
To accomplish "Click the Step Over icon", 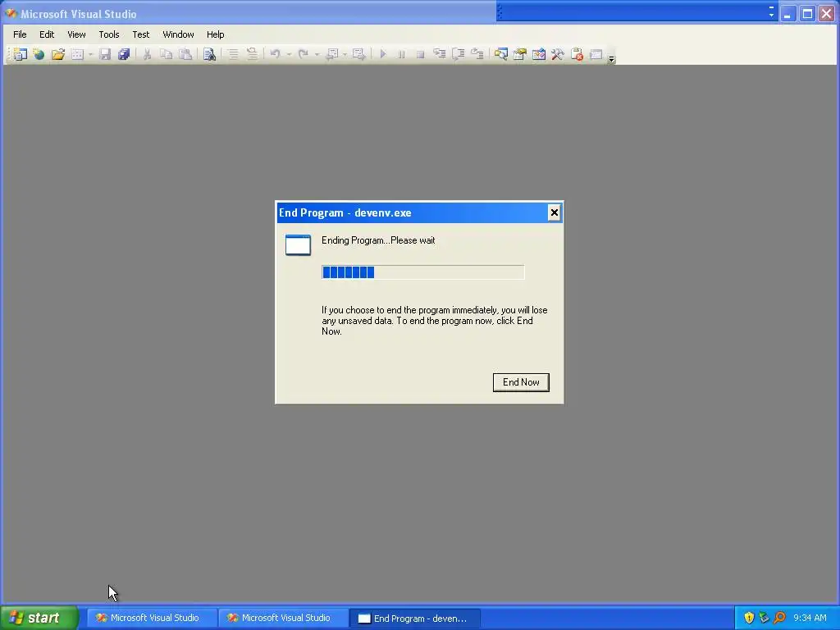I will pyautogui.click(x=458, y=54).
